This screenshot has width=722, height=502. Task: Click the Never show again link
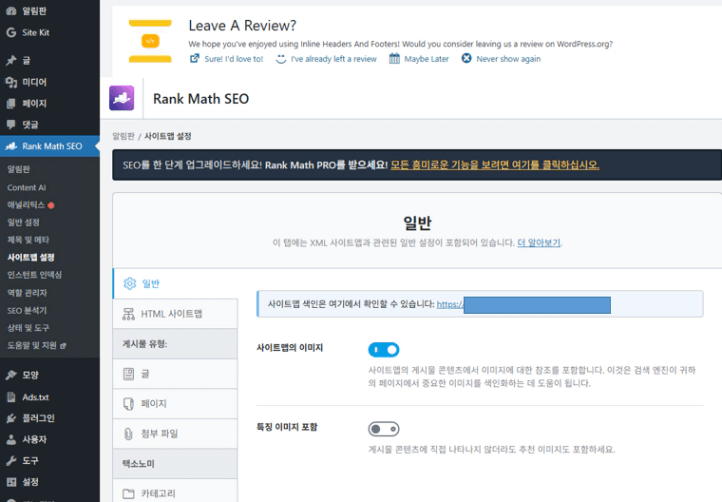point(509,59)
